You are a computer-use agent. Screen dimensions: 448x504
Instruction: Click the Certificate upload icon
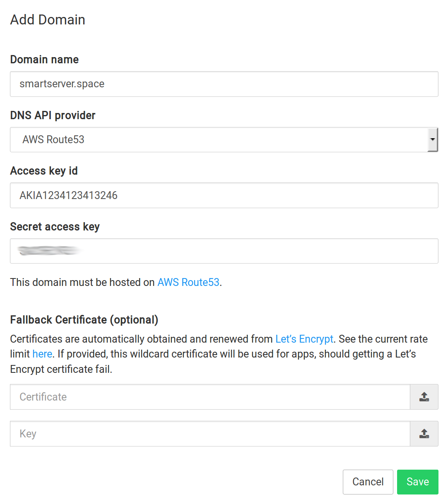(x=424, y=397)
